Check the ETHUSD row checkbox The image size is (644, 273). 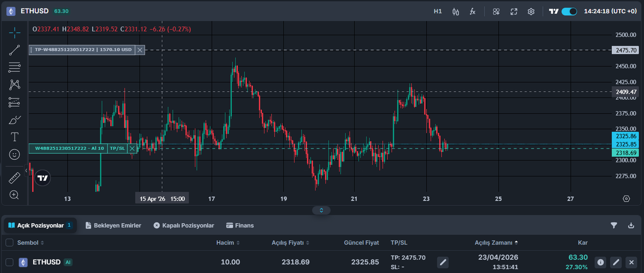[9, 262]
